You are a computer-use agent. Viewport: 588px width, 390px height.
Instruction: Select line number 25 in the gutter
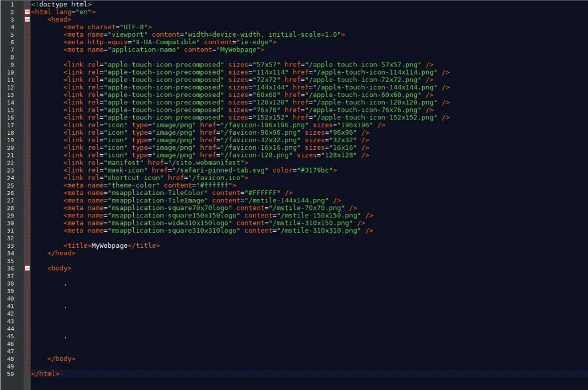pyautogui.click(x=11, y=185)
